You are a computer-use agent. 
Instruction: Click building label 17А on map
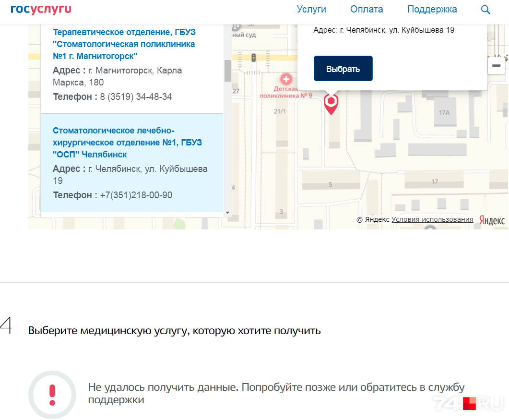point(444,113)
